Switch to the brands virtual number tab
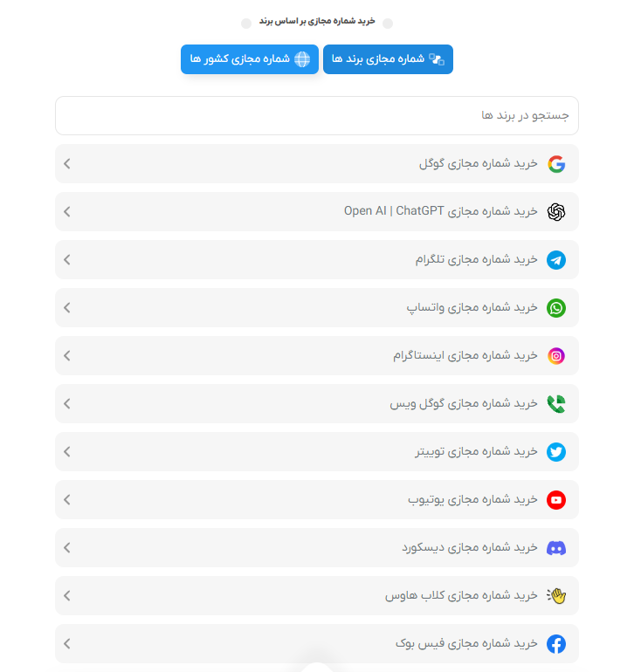 [x=388, y=59]
